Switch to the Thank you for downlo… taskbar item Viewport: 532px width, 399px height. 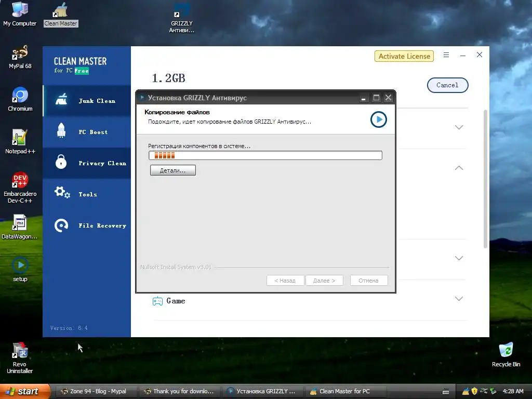179,391
